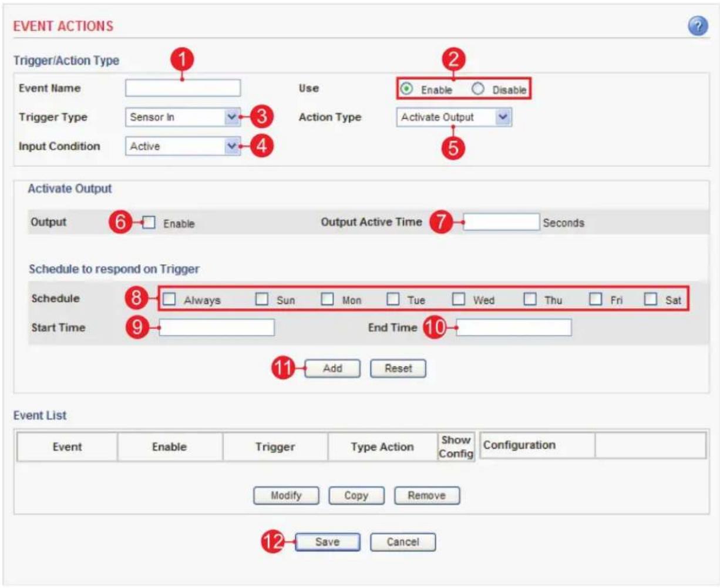Check the Thu schedule checkbox
This screenshot has height=588, width=720.
pyautogui.click(x=530, y=300)
